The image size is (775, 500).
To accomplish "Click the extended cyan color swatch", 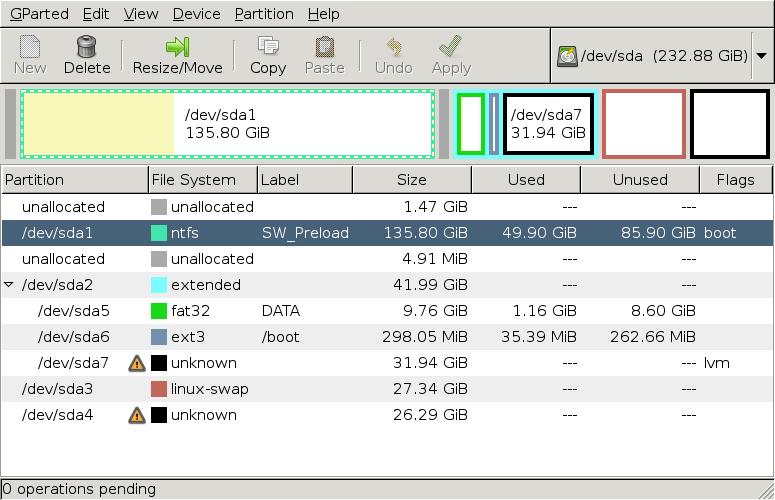I will [159, 285].
